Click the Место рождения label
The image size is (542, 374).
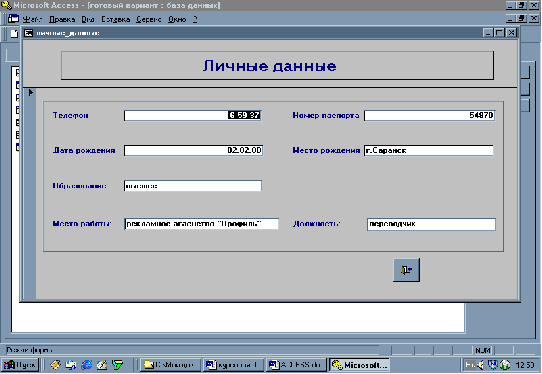(x=326, y=150)
